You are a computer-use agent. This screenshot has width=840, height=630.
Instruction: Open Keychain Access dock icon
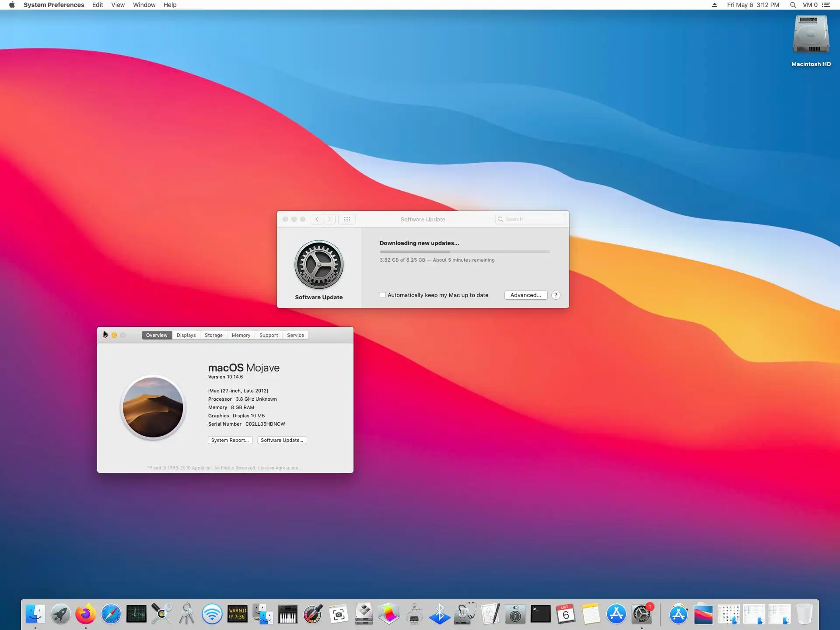(187, 614)
